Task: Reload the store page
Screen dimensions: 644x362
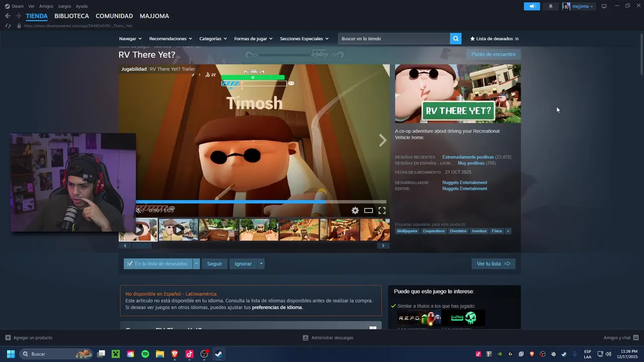Action: tap(8, 26)
